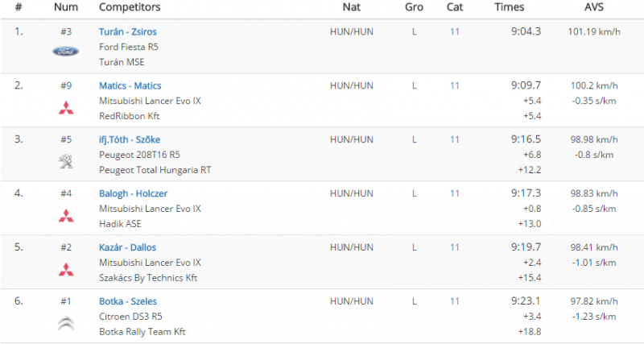Click group L link in Botka - Szeles row
The image size is (644, 344).
point(414,300)
